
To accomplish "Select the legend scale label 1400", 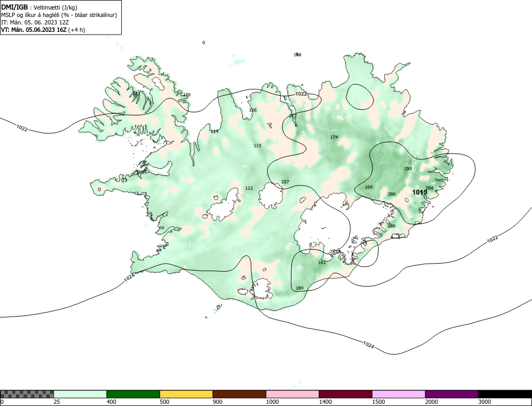I will (x=326, y=402).
